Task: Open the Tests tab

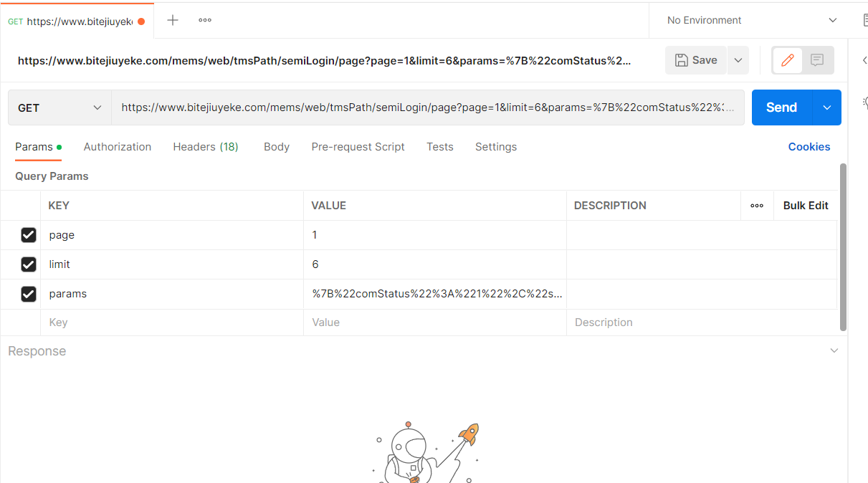Action: 440,147
